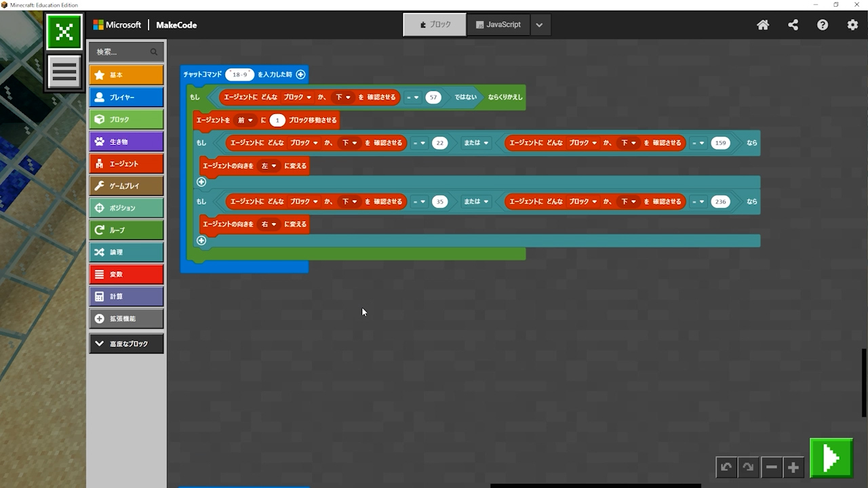The height and width of the screenshot is (488, 868).
Task: Click the plus icon on chat command block
Action: pyautogui.click(x=300, y=75)
